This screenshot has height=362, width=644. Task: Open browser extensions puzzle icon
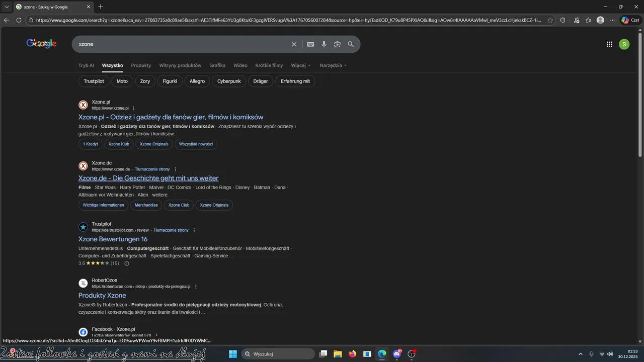pyautogui.click(x=562, y=20)
